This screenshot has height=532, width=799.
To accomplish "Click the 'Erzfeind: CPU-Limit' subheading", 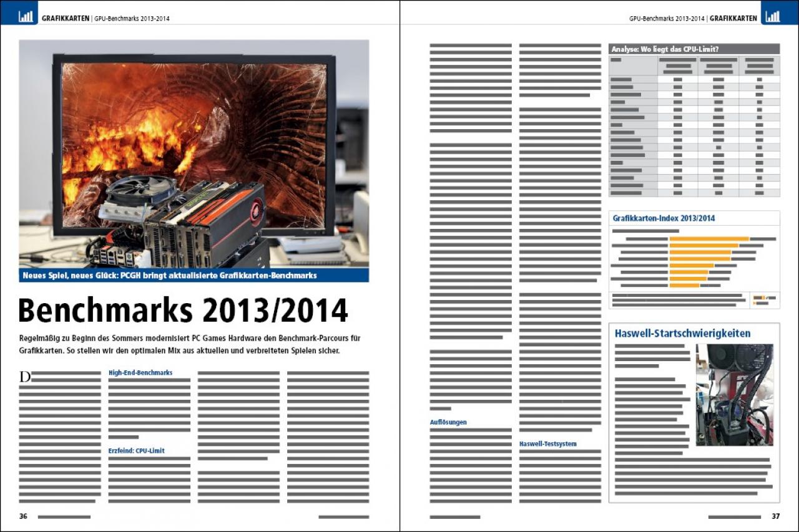I will click(x=137, y=450).
